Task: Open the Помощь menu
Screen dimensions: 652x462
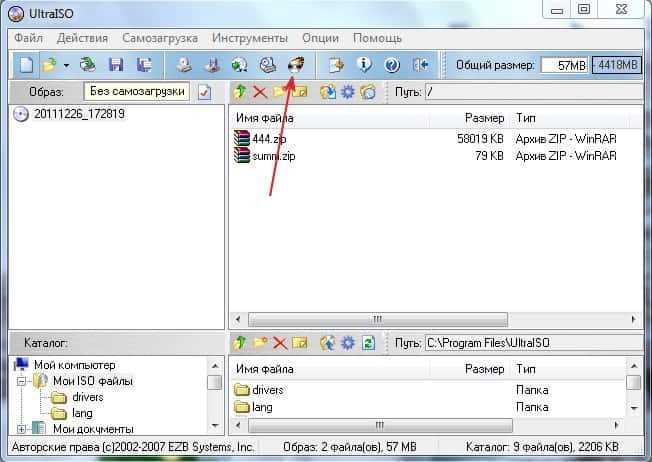Action: tap(377, 38)
